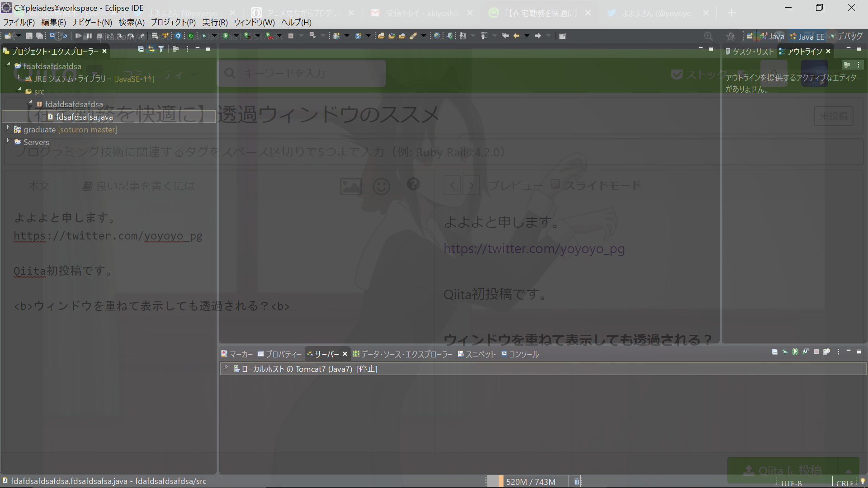This screenshot has width=868, height=488.
Task: Click the Save All toolbar icon
Action: click(40, 36)
